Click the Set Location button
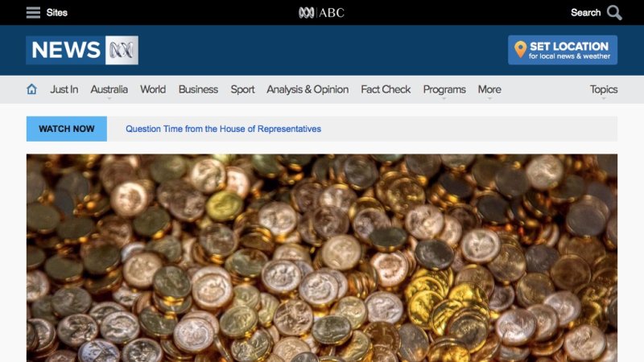644x362 pixels. click(563, 50)
